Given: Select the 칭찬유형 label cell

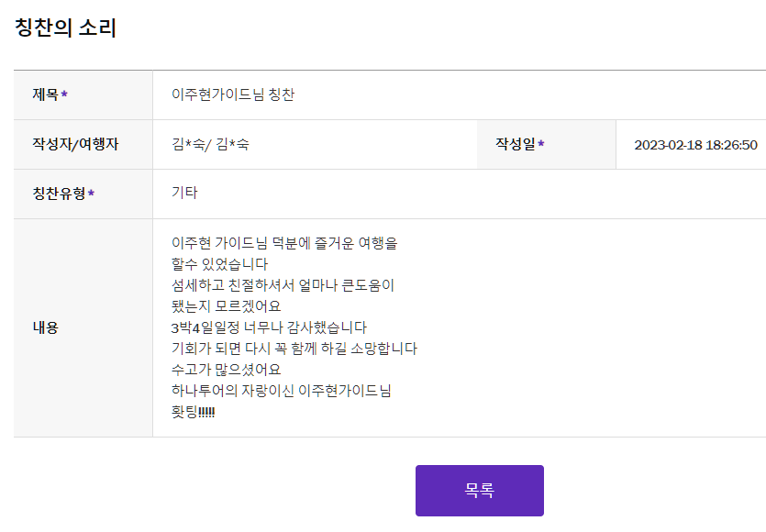Looking at the screenshot, I should click(x=63, y=194).
